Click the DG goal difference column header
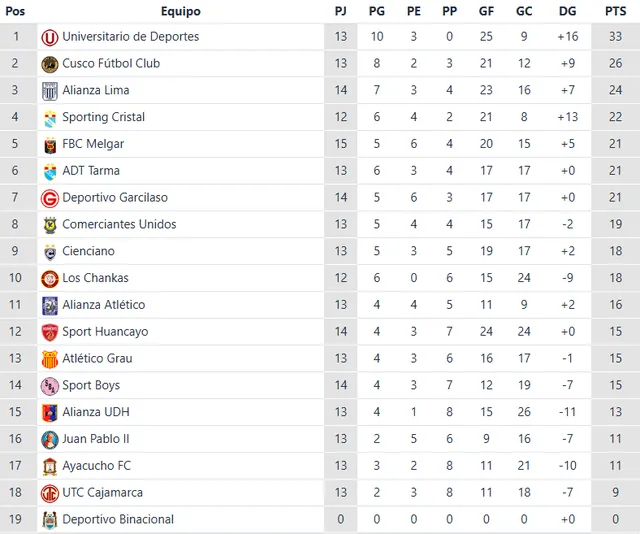640x534 pixels. point(568,11)
